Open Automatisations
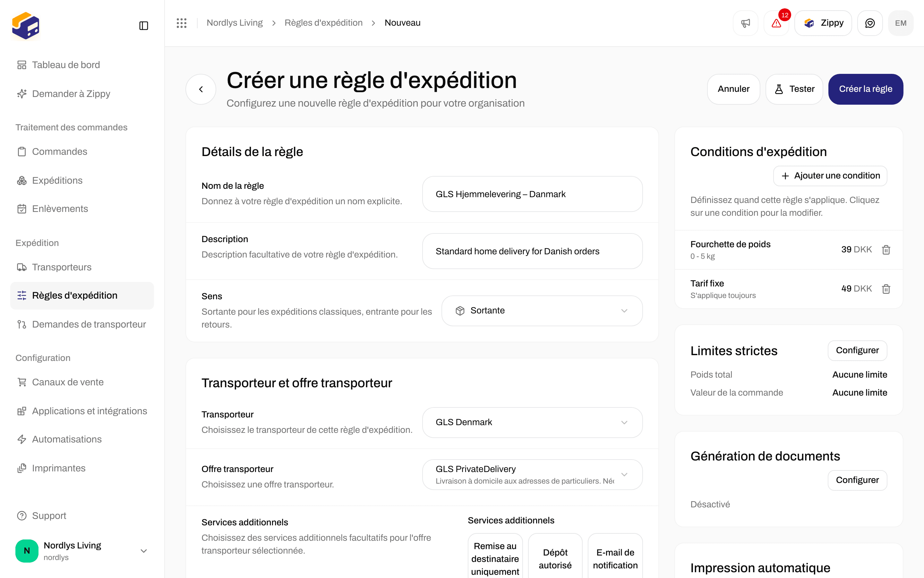The width and height of the screenshot is (924, 578). point(82,439)
